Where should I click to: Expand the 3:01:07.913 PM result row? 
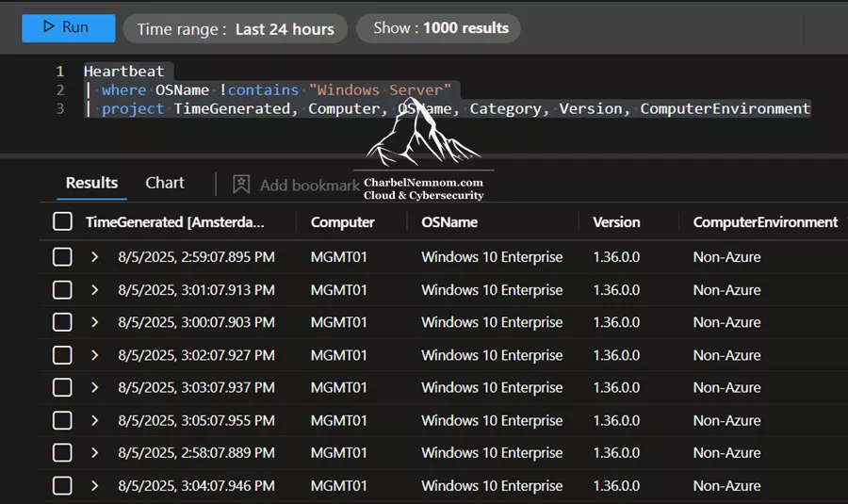[94, 290]
